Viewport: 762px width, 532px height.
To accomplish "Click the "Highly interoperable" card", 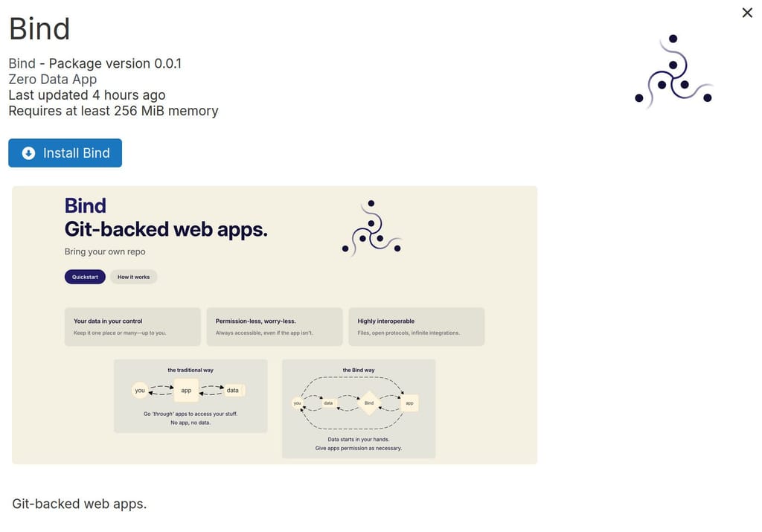I will click(x=416, y=327).
